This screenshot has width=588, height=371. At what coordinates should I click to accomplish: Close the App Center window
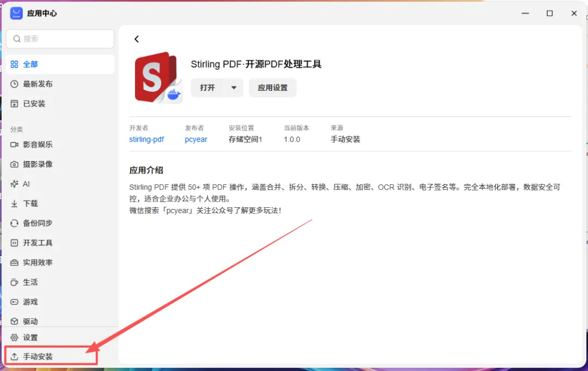click(x=574, y=13)
